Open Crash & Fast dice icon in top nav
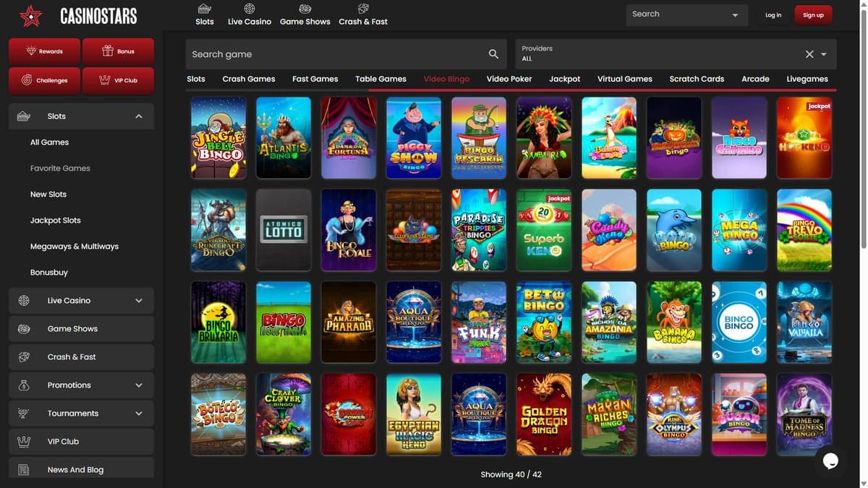 click(363, 9)
